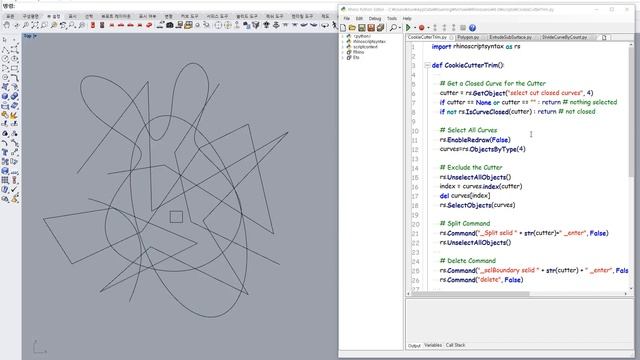Open the 커브 도구 toolbar tab in Rhino

(189, 16)
